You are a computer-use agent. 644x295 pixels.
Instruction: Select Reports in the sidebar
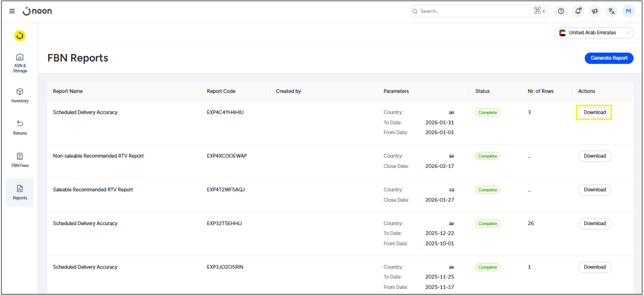coord(20,192)
